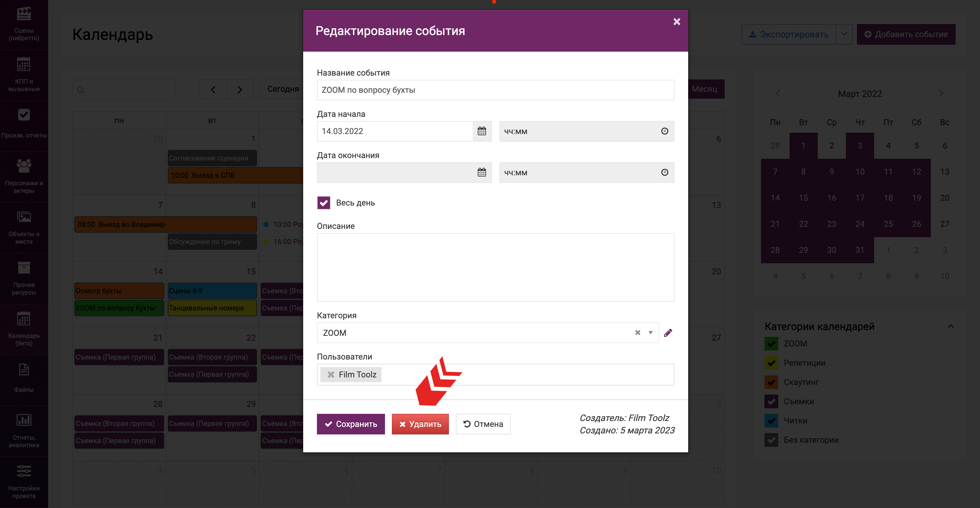Open Сцены (либретто) in the sidebar
The image size is (980, 508).
point(24,24)
